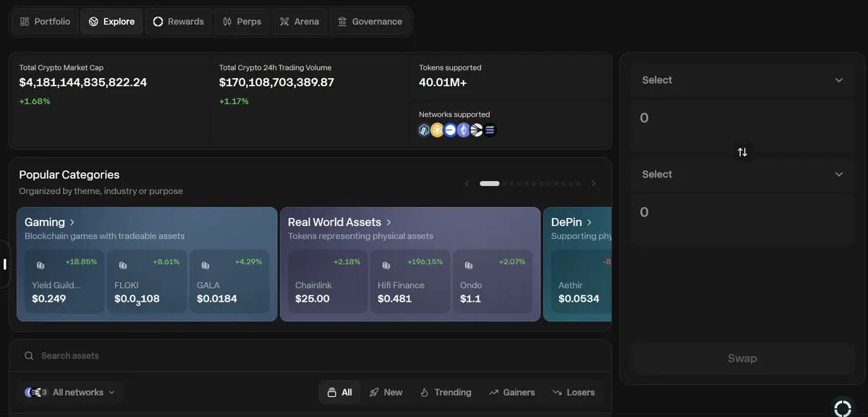868x417 pixels.
Task: Go to previous categories page arrow
Action: 467,183
